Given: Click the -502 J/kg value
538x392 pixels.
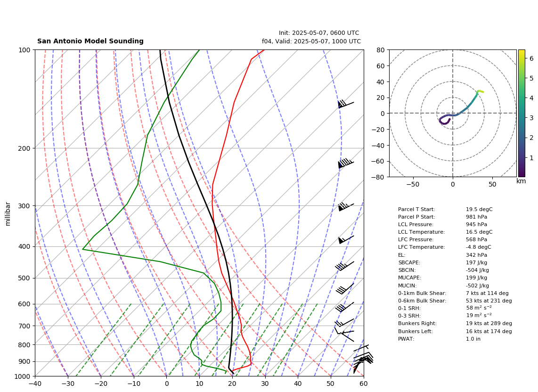Looking at the screenshot, I should (477, 286).
